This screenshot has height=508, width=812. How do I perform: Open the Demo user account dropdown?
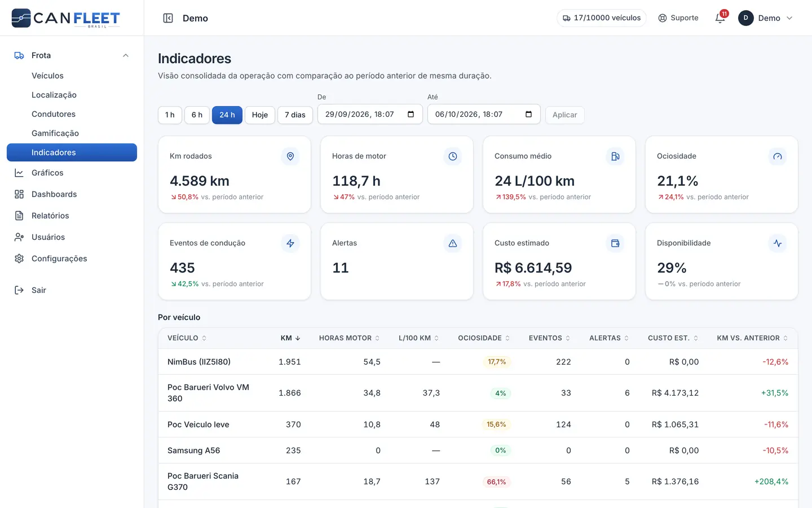pos(766,18)
